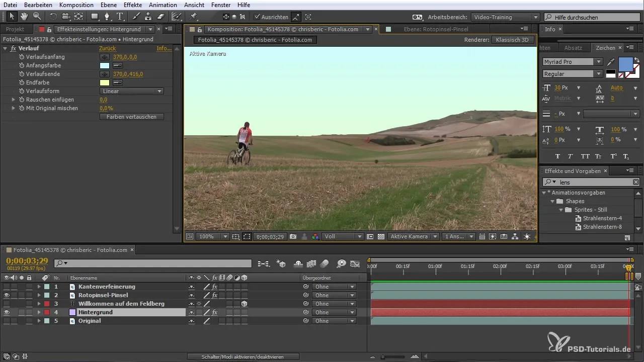Switch to the Projekt tab
This screenshot has height=362, width=644.
tap(15, 29)
